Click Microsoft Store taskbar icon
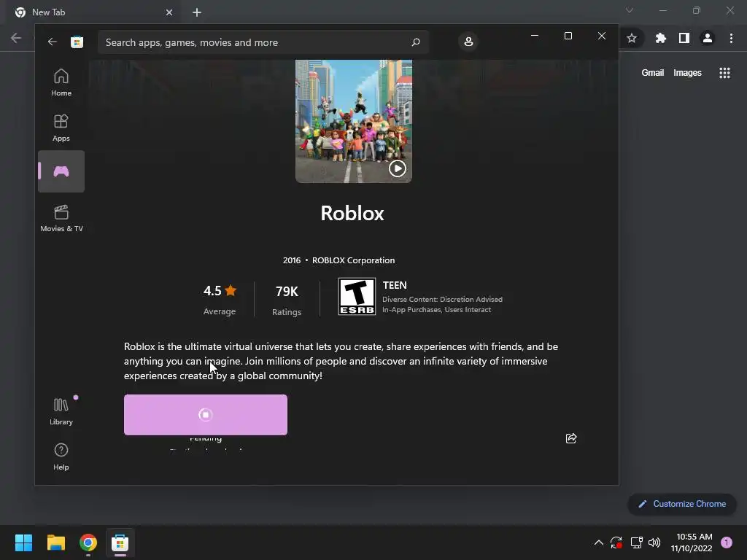The width and height of the screenshot is (747, 560). pos(120,542)
